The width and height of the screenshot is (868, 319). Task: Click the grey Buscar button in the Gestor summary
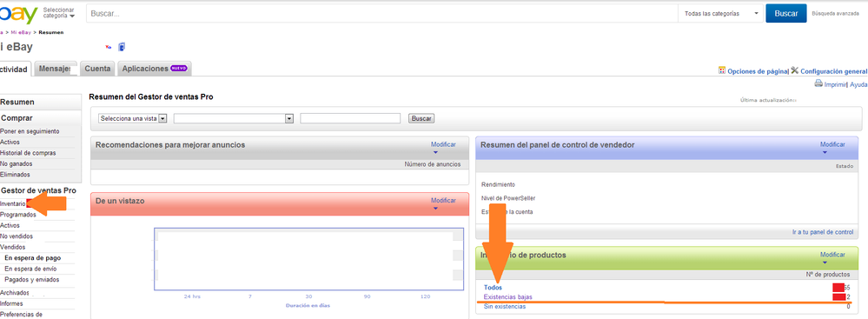click(x=421, y=118)
